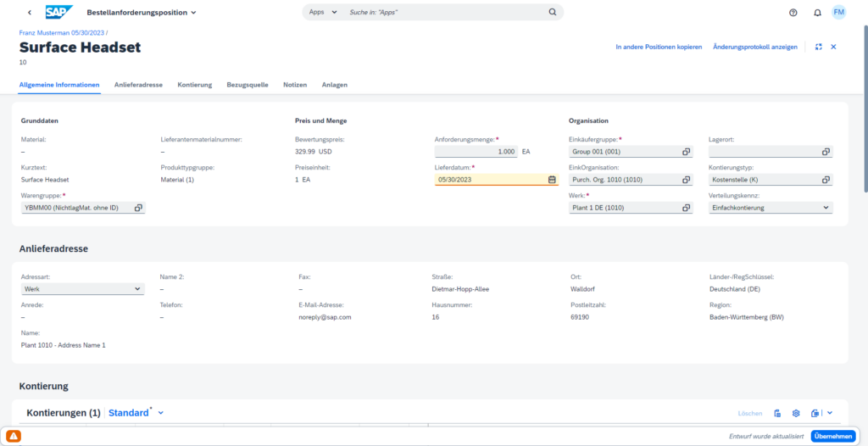Click the paste icon in Kontierungen toolbar

(x=777, y=413)
